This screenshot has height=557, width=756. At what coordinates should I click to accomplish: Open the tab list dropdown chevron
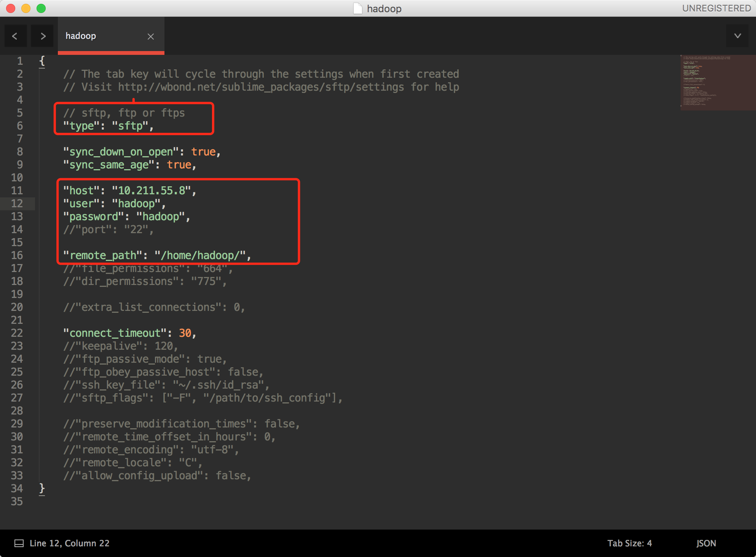737,36
